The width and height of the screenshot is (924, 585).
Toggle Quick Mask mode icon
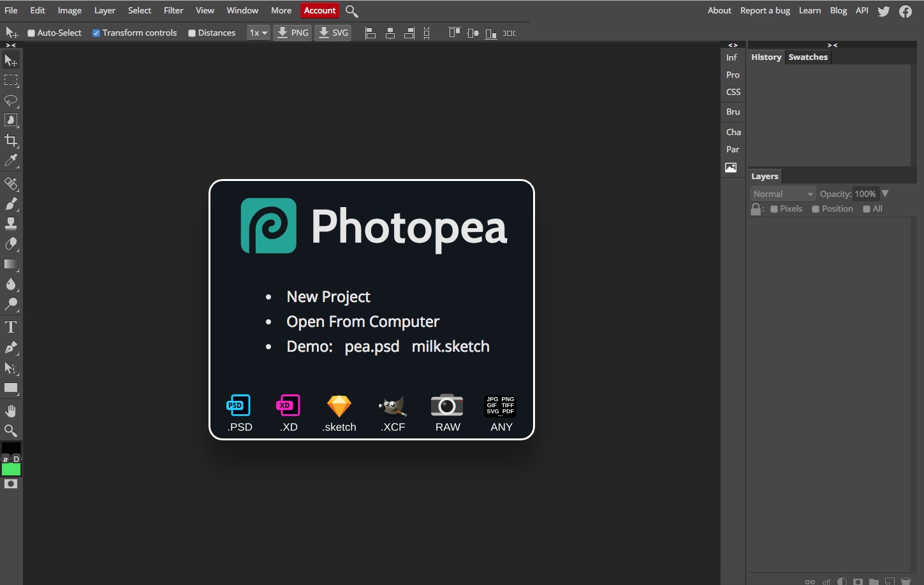tap(11, 484)
